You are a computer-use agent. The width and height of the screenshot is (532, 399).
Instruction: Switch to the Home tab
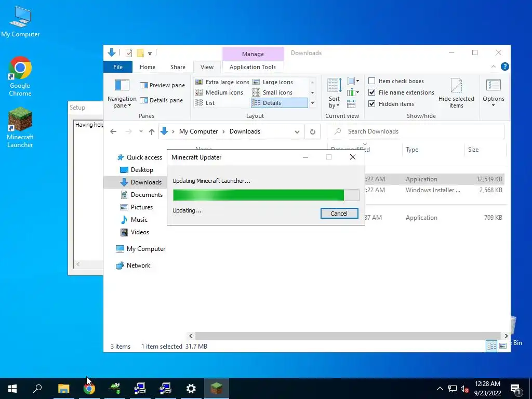pos(147,67)
